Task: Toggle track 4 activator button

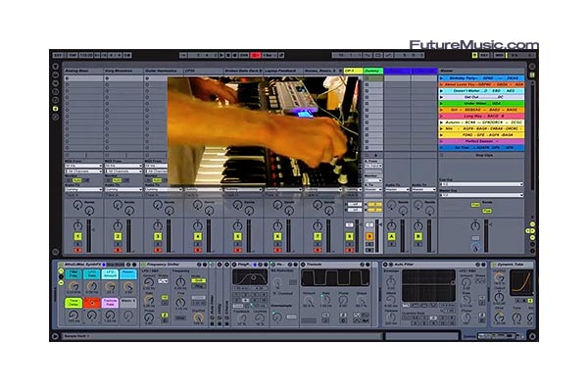Action: click(198, 236)
